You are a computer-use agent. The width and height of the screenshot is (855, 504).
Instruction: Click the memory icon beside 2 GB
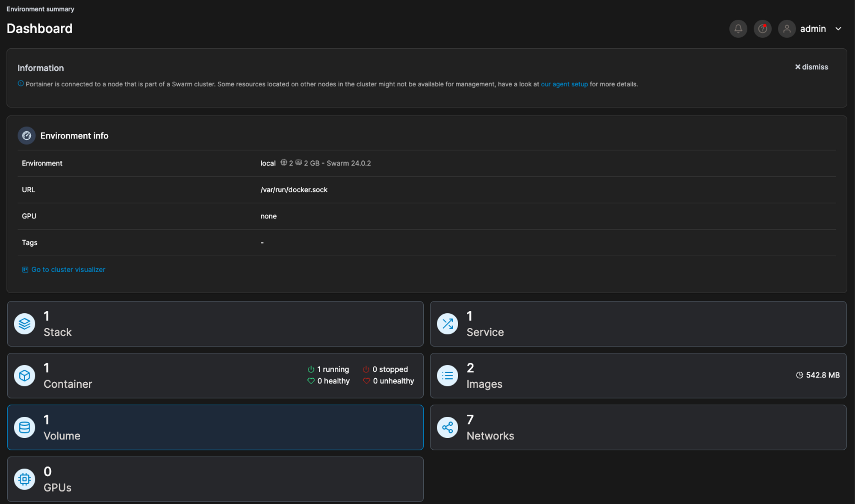click(298, 162)
